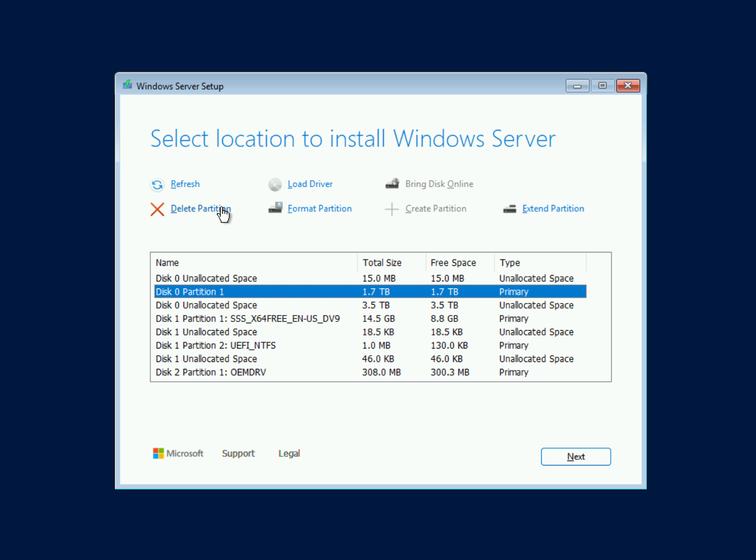756x560 pixels.
Task: Select the 18.5 KB Disk 1 Unallocated Space row
Action: [370, 332]
